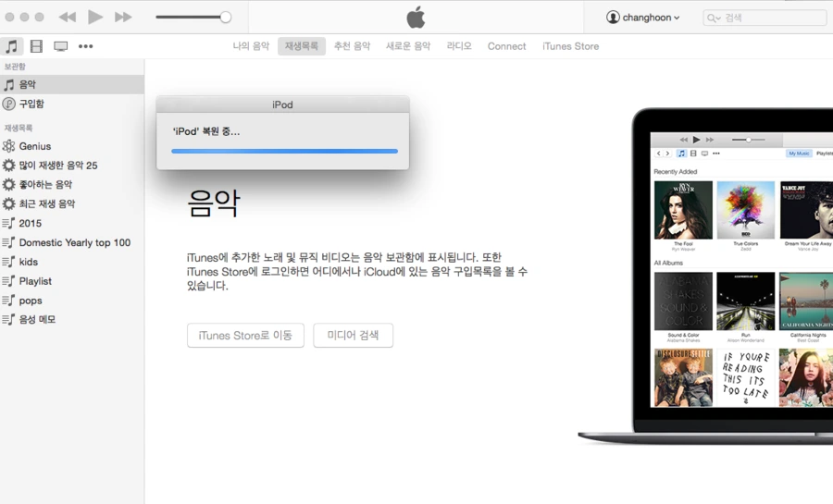Open more media types ellipsis menu
The image size is (833, 504).
click(85, 46)
